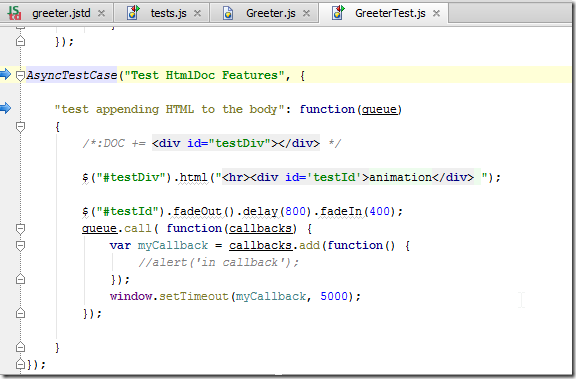Click the AsyncTestCase identifier
This screenshot has height=379, width=576.
[x=72, y=75]
